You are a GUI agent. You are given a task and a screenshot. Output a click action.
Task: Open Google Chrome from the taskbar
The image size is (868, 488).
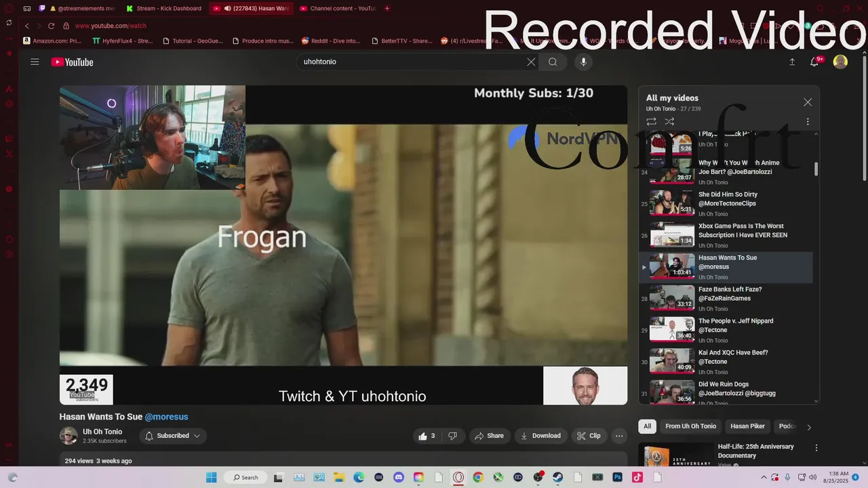478,477
